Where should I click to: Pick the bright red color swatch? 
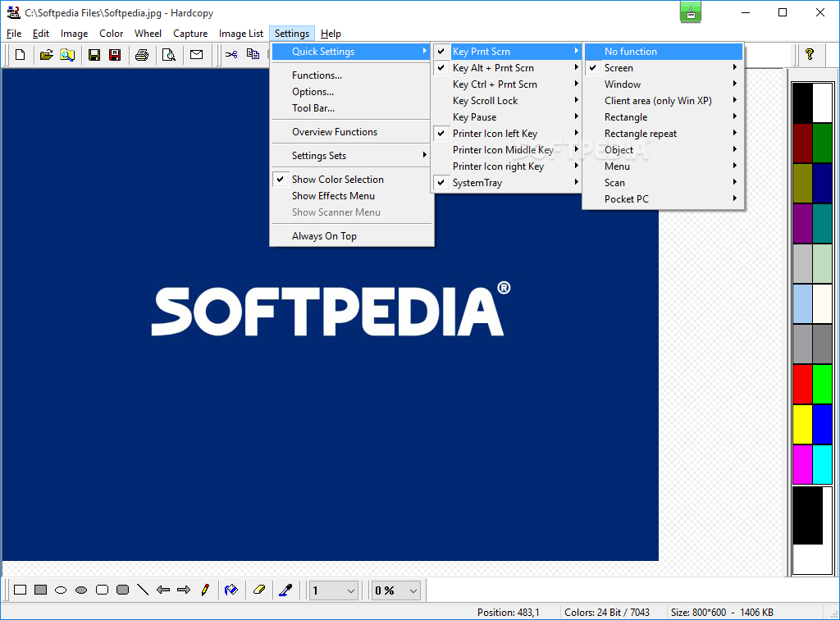(x=802, y=384)
